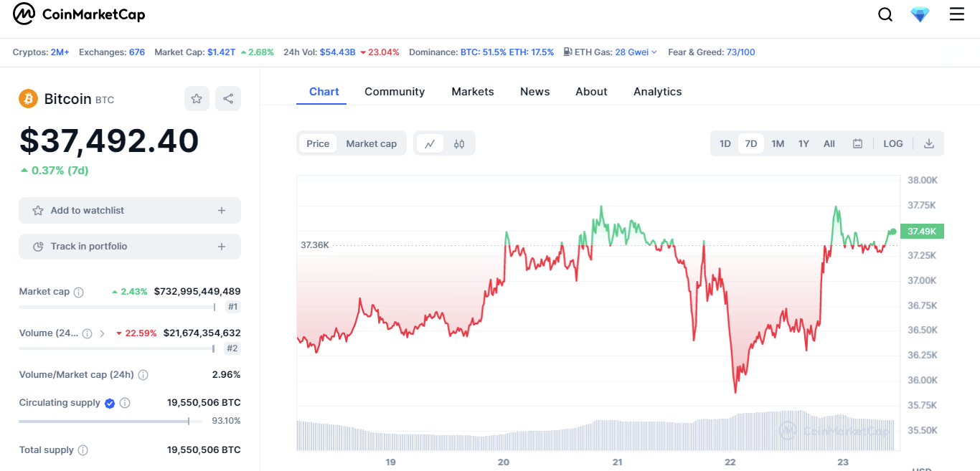Open the calendar date range picker
The image size is (980, 471).
click(857, 143)
